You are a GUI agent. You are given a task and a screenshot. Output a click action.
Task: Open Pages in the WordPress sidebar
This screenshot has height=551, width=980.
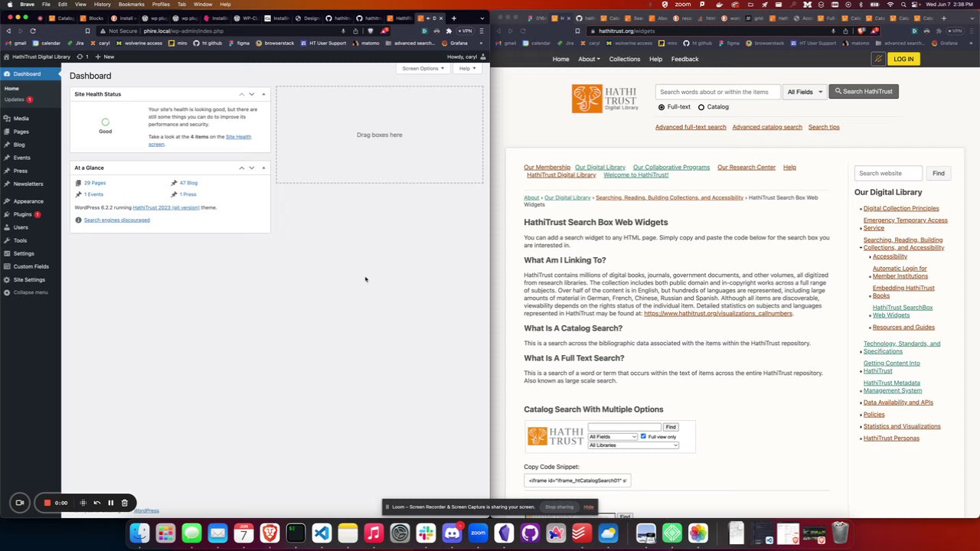[x=21, y=132]
